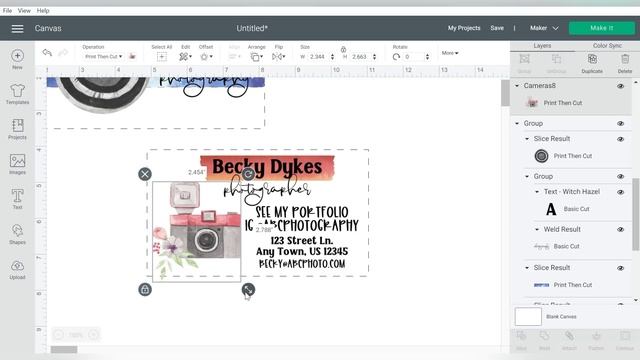Click the print color swatch beside Operation

pyautogui.click(x=132, y=56)
